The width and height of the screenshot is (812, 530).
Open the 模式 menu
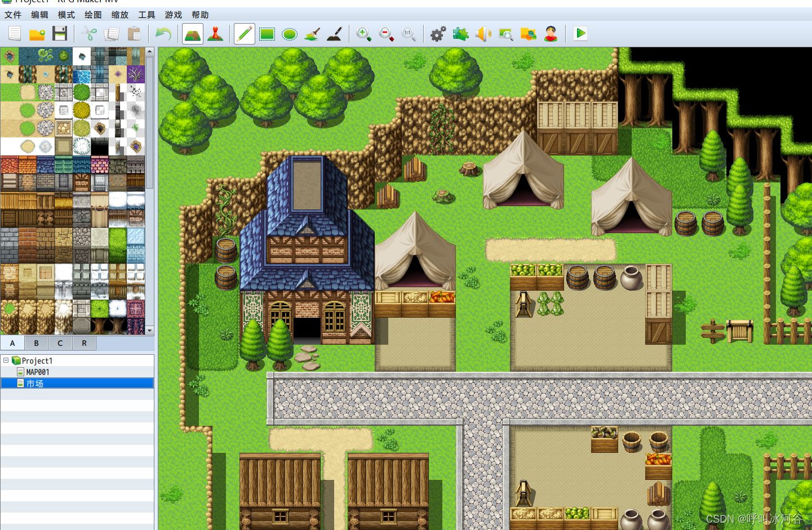click(66, 15)
